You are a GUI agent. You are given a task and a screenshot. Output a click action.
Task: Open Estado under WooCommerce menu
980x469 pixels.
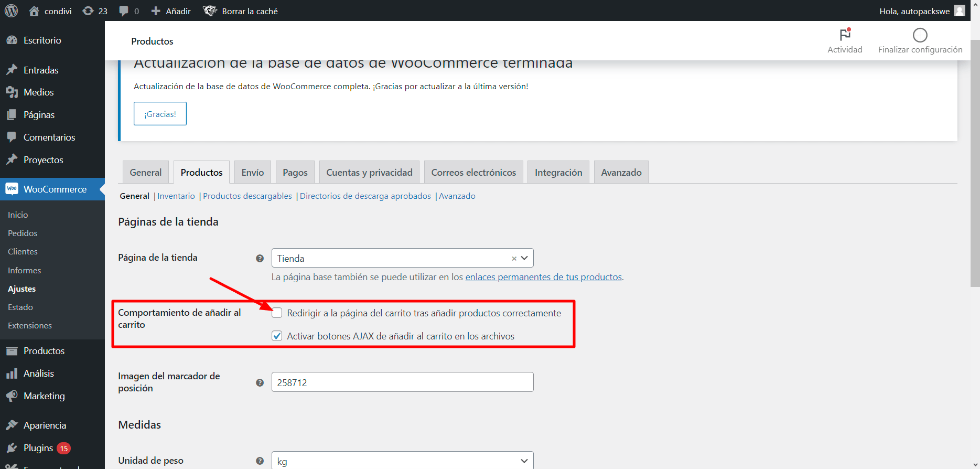(x=20, y=307)
